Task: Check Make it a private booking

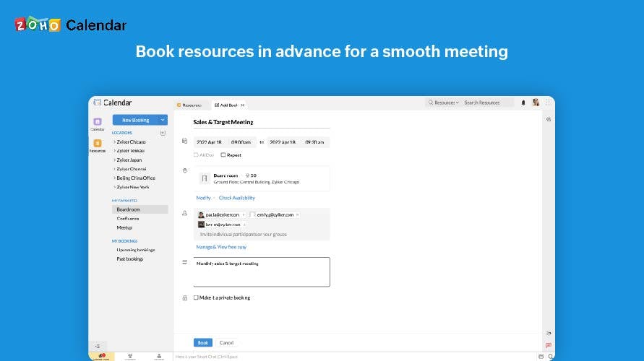Action: pos(196,297)
